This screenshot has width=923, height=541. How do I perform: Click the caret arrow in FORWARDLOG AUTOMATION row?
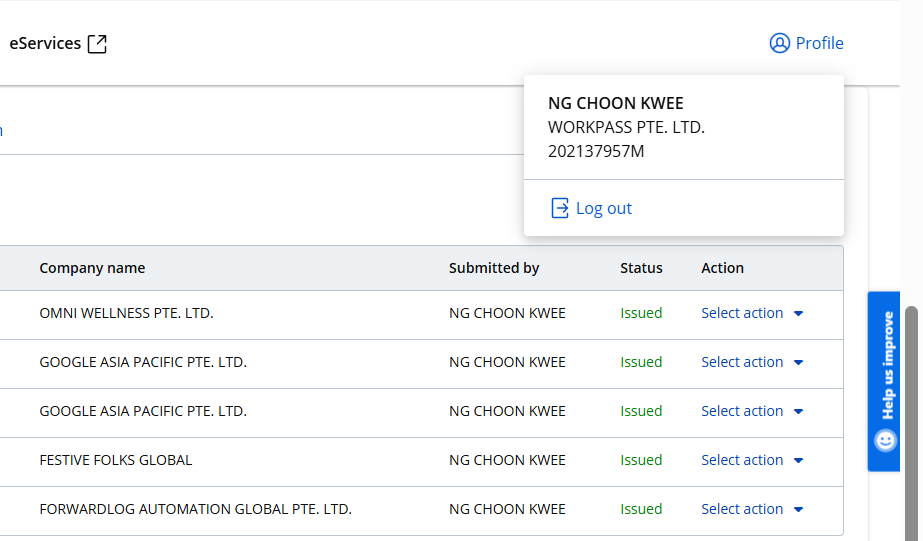point(798,510)
